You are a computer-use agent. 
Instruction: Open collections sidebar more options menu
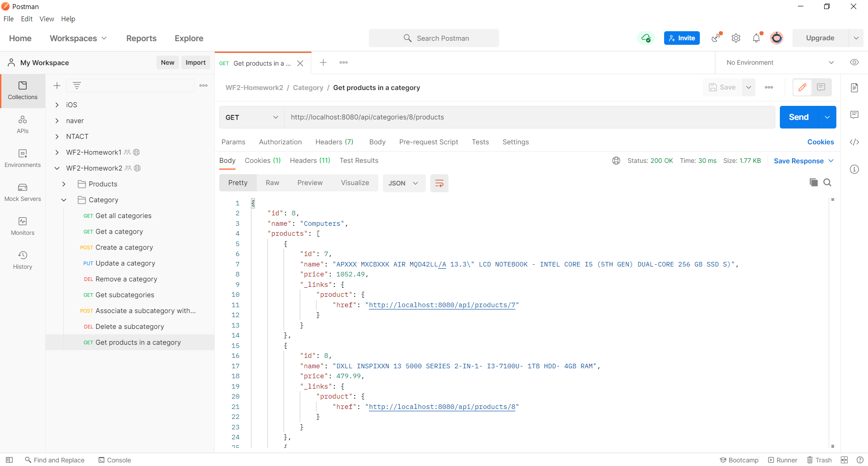click(203, 86)
